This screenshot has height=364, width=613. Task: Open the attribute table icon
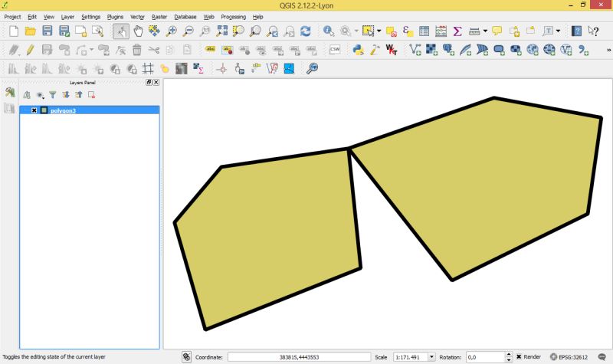pyautogui.click(x=425, y=31)
